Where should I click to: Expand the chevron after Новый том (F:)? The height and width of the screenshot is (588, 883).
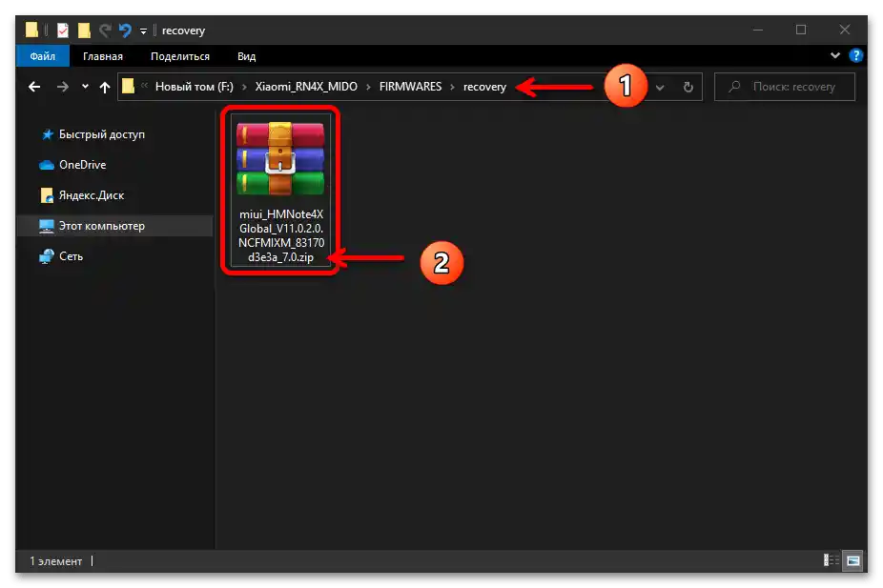tap(244, 87)
